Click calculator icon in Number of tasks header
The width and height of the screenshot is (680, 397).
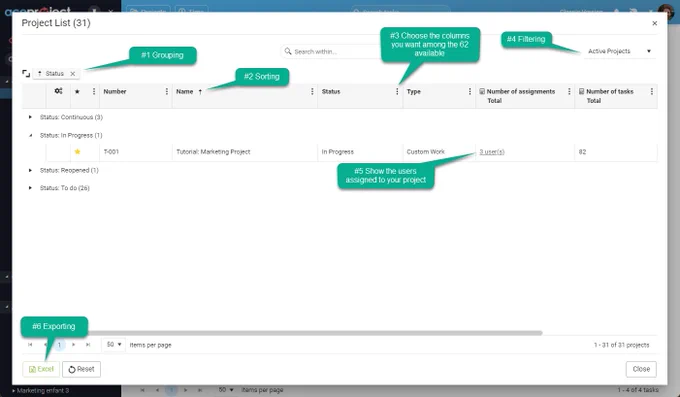click(582, 92)
